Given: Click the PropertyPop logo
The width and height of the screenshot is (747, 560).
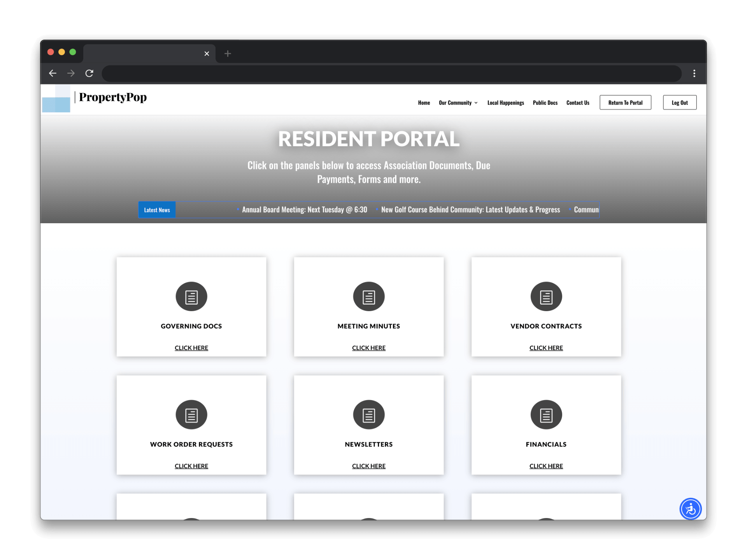Looking at the screenshot, I should (95, 98).
